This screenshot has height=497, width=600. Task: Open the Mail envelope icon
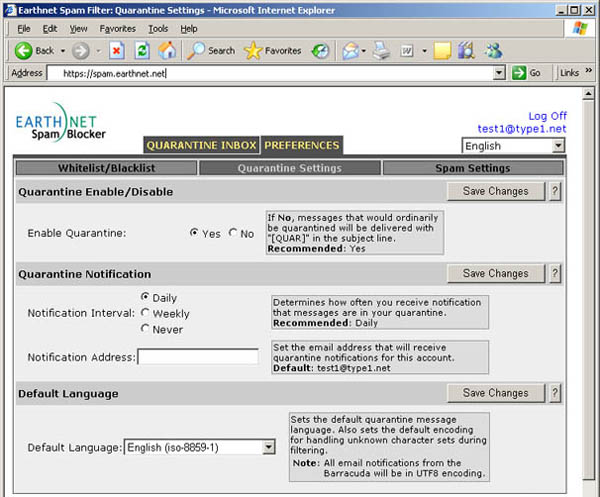(351, 51)
